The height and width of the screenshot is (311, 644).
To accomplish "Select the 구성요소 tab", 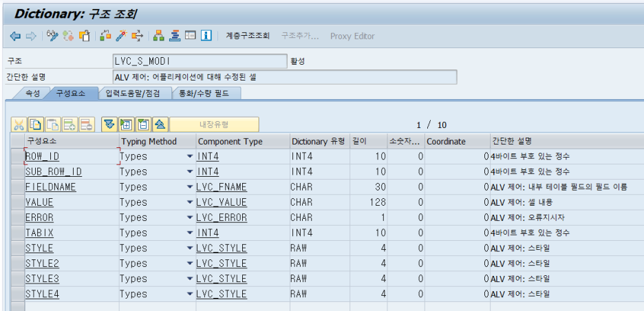I will 71,94.
